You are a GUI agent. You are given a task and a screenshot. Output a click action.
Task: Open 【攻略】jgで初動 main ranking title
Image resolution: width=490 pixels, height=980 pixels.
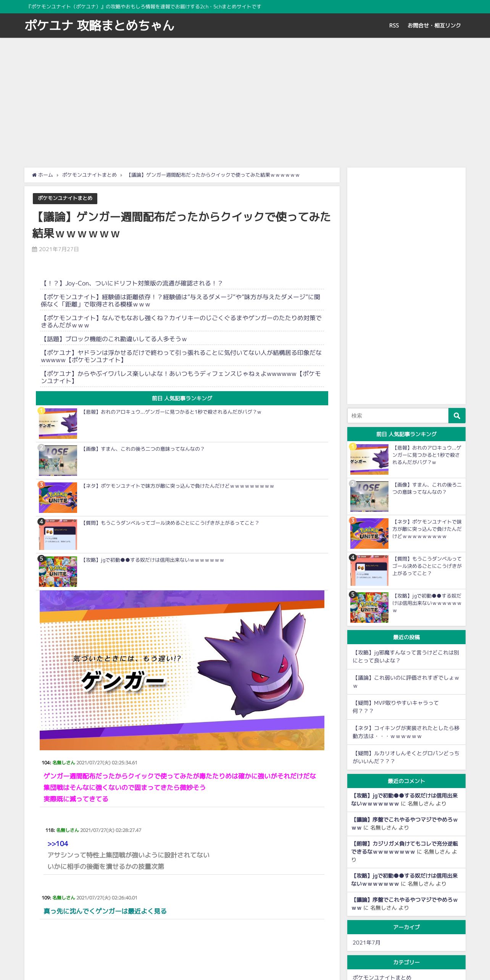click(x=153, y=560)
